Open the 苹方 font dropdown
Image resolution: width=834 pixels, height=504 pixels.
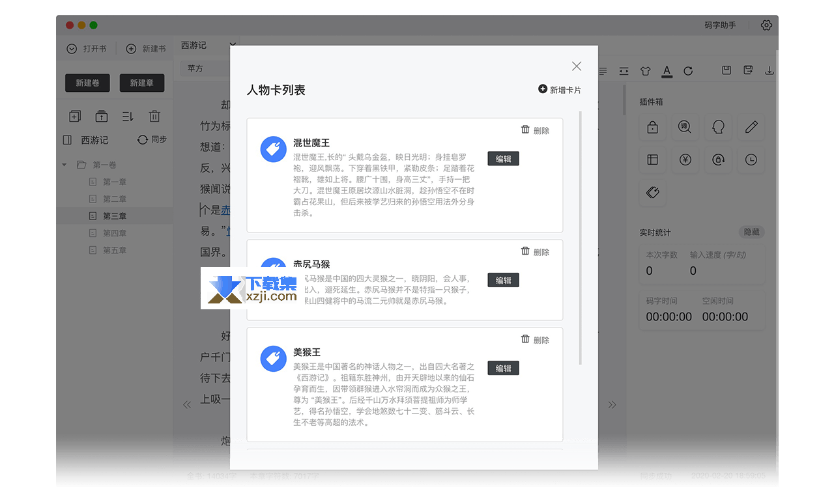point(205,68)
